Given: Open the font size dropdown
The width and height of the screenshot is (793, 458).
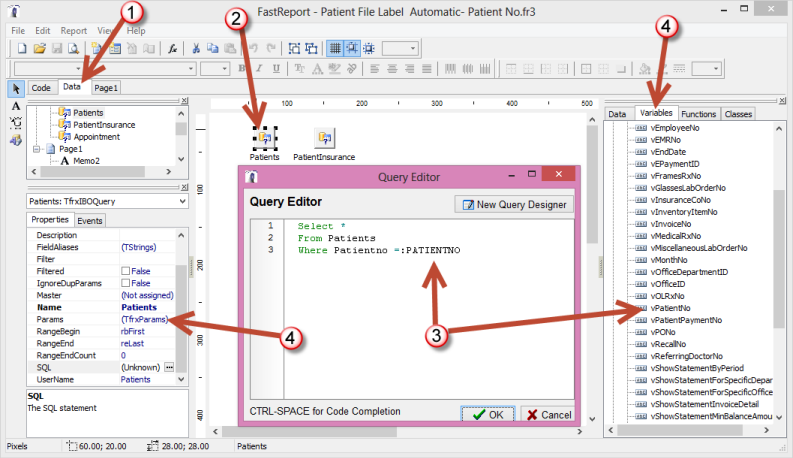Looking at the screenshot, I should point(225,68).
